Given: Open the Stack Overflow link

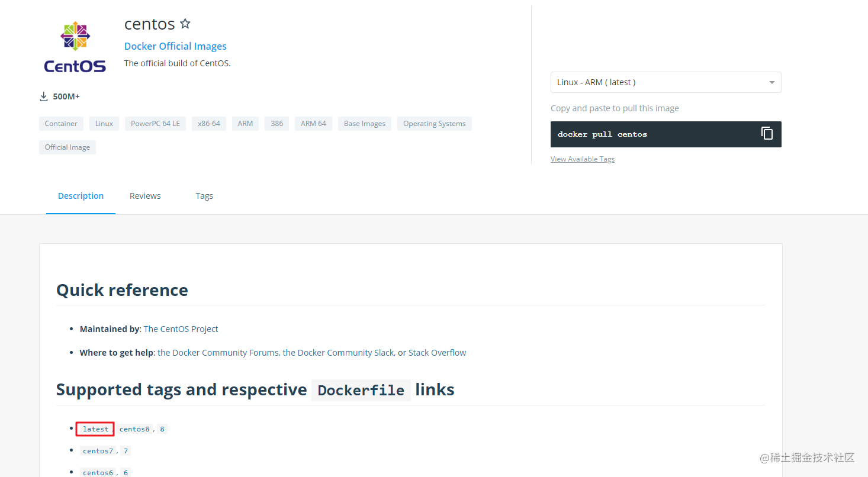Looking at the screenshot, I should point(437,353).
